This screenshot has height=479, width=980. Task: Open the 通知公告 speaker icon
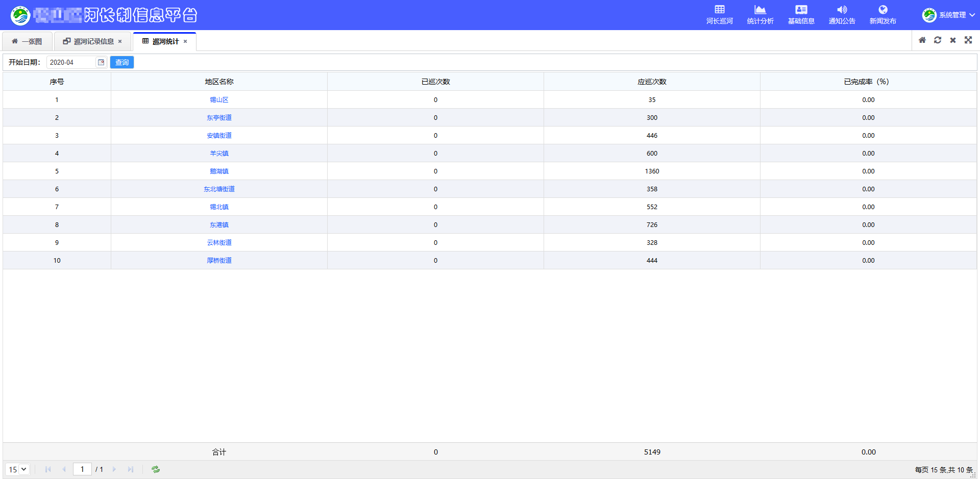click(842, 10)
